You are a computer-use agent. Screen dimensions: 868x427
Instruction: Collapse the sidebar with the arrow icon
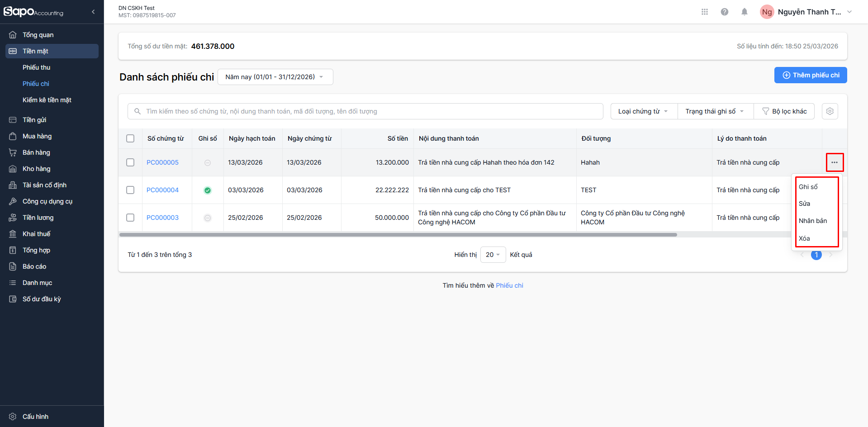click(x=93, y=12)
